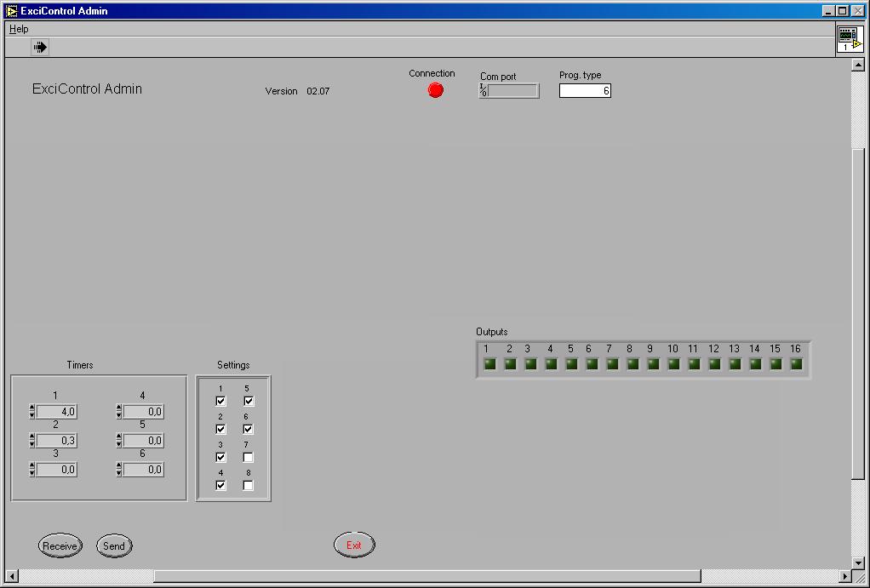Uncheck Settings checkbox 1
Image resolution: width=870 pixels, height=588 pixels.
[x=220, y=401]
